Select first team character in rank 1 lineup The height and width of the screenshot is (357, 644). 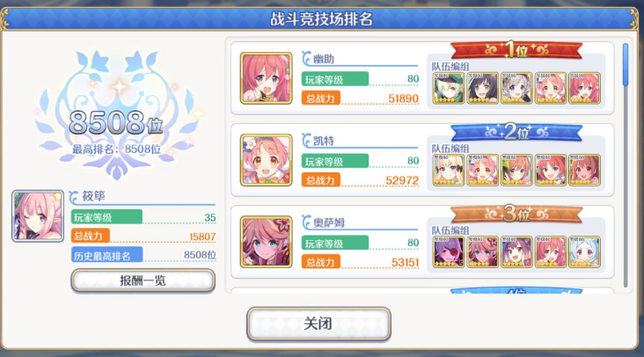coord(449,88)
